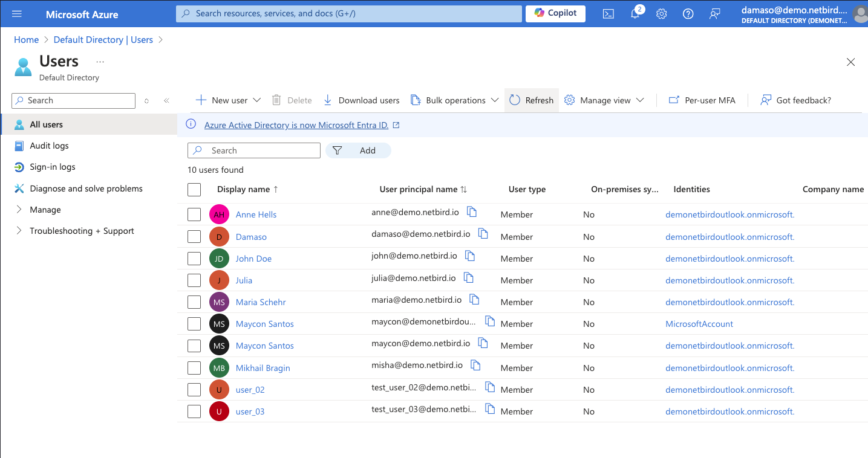Open the notifications bell icon

click(x=635, y=14)
